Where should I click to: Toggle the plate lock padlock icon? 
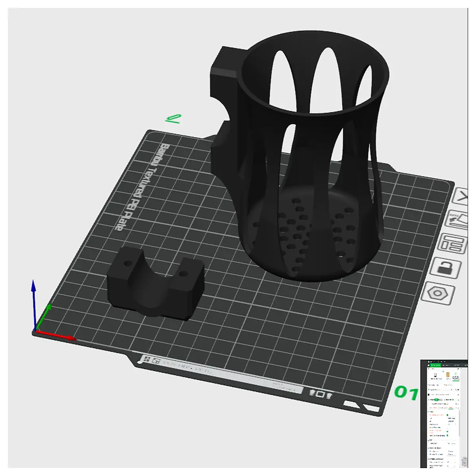pos(447,269)
